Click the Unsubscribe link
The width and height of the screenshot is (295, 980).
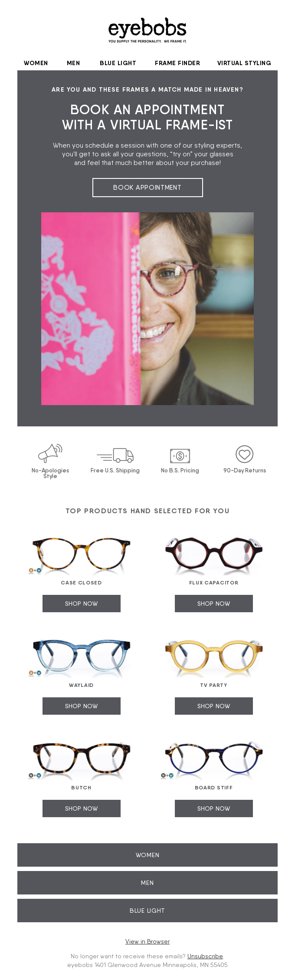click(205, 956)
